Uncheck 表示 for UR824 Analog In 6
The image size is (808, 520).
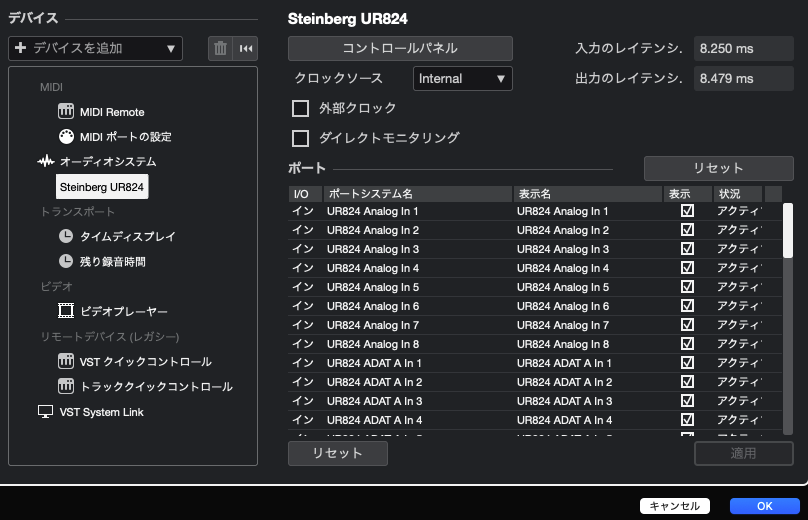tap(687, 306)
